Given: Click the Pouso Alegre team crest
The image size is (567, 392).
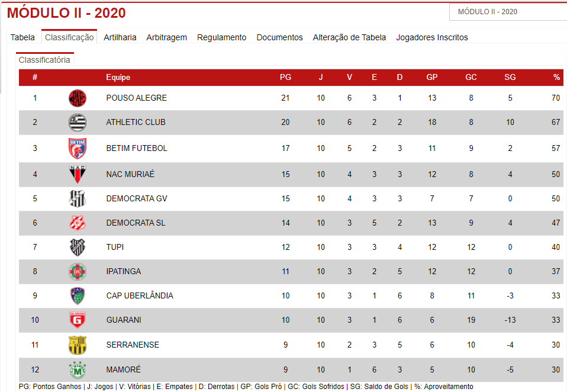Looking at the screenshot, I should (78, 98).
